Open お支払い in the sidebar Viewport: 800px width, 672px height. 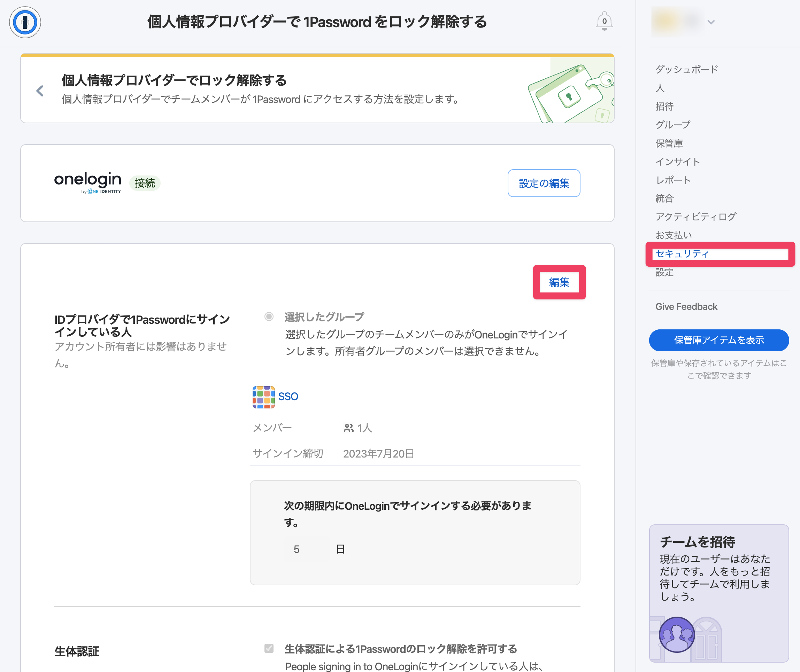coord(674,235)
